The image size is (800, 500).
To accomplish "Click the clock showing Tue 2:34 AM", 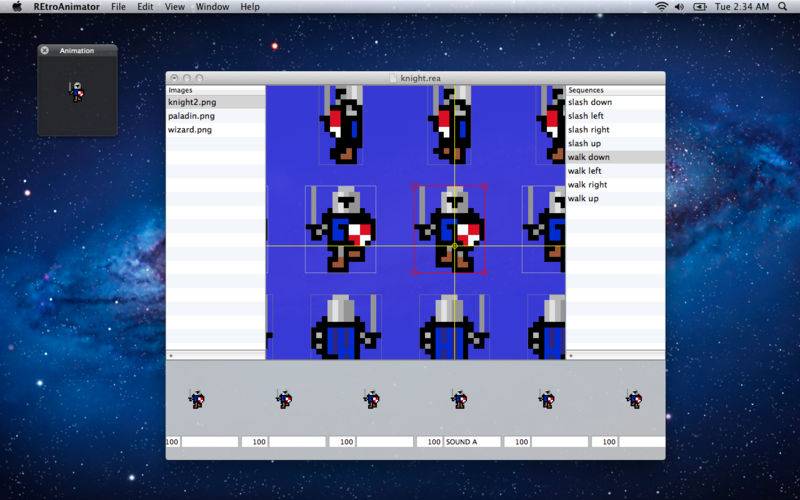I will pos(742,7).
